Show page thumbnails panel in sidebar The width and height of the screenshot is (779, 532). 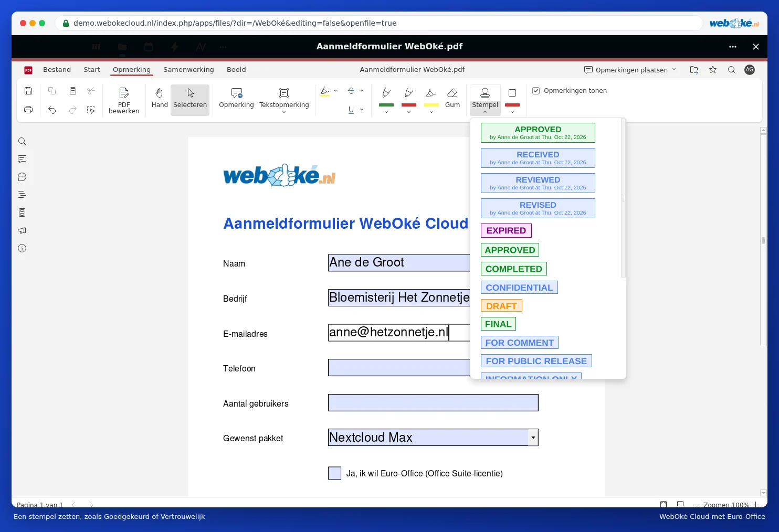[22, 212]
